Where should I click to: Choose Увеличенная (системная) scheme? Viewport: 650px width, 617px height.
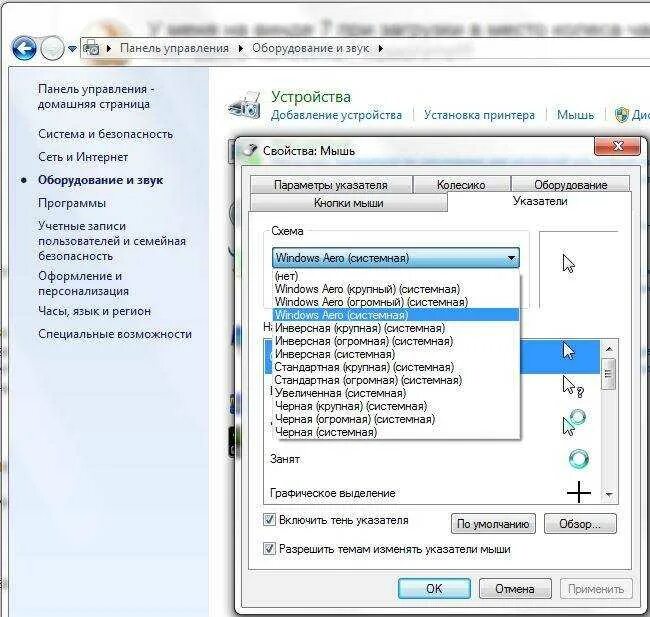396,393
